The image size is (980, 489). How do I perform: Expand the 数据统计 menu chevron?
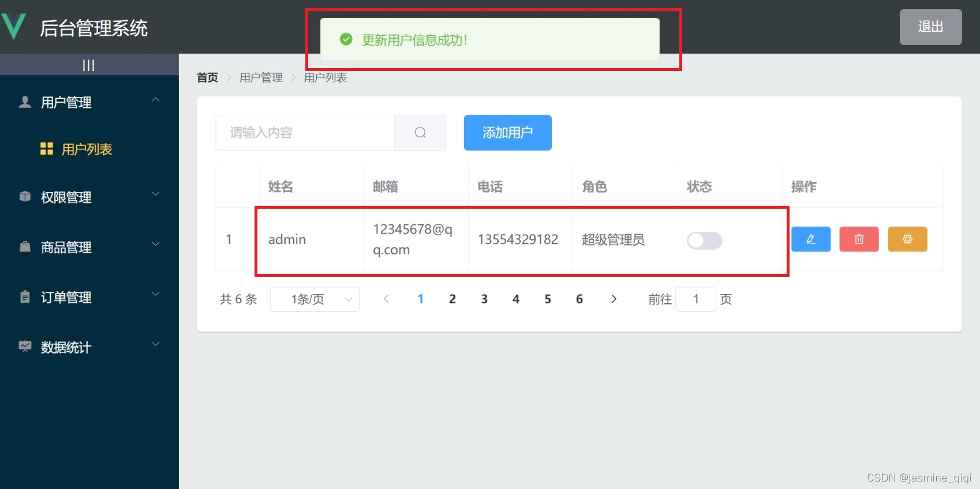tap(155, 345)
